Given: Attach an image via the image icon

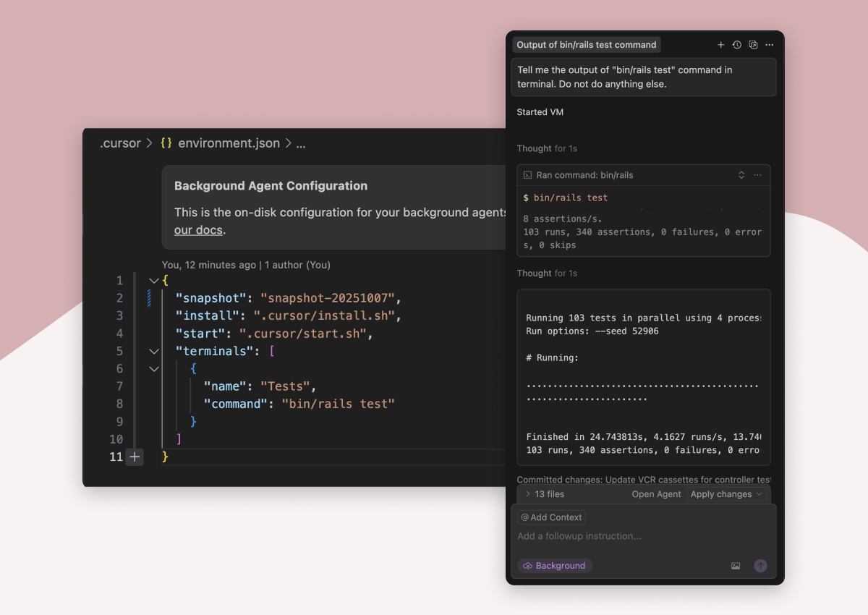Looking at the screenshot, I should pos(736,566).
